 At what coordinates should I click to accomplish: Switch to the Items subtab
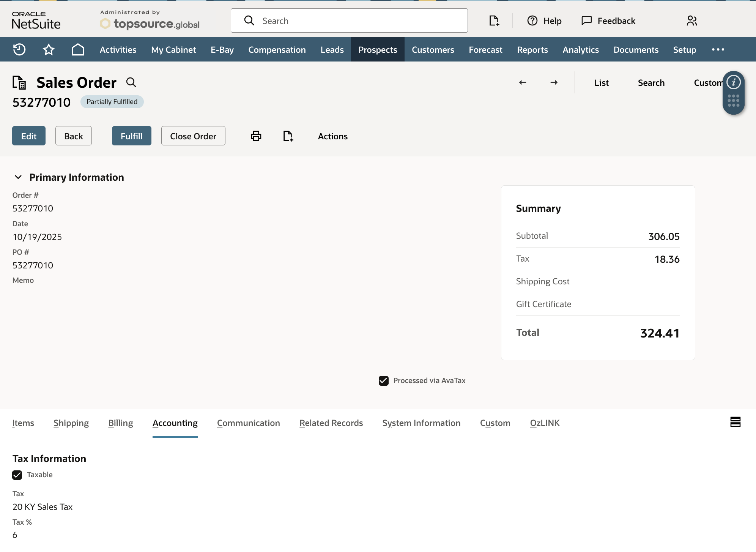click(x=23, y=423)
